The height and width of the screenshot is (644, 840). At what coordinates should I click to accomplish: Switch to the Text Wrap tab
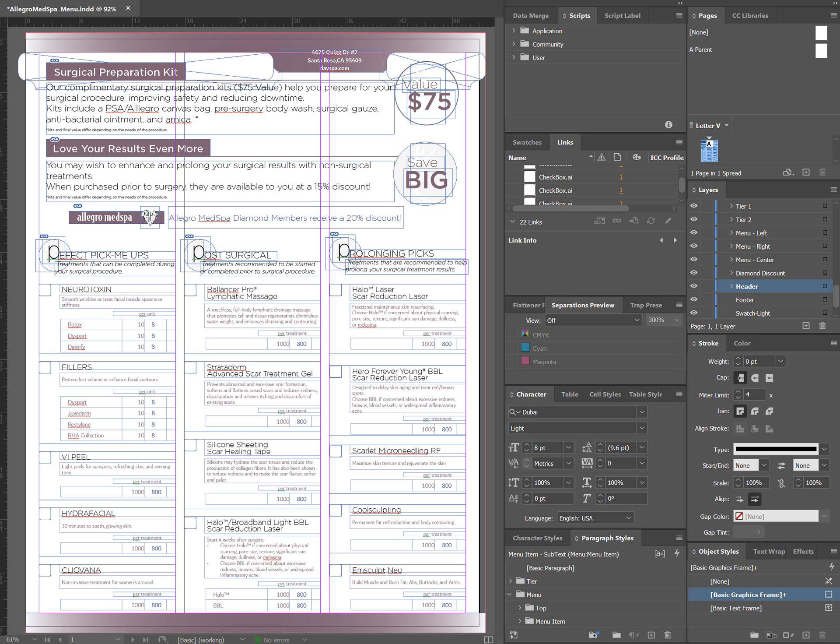tap(769, 552)
